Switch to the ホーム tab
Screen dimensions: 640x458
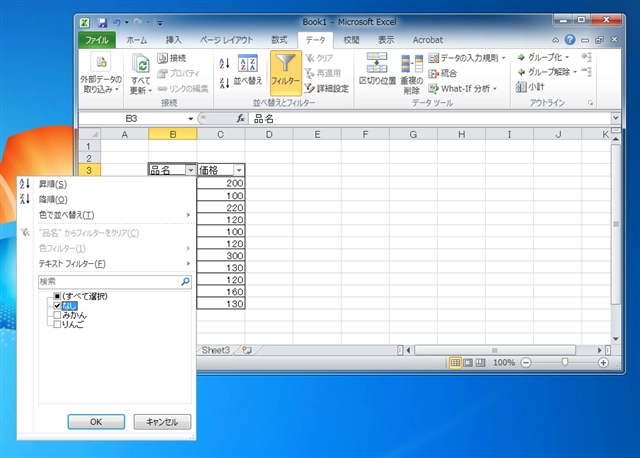point(137,40)
